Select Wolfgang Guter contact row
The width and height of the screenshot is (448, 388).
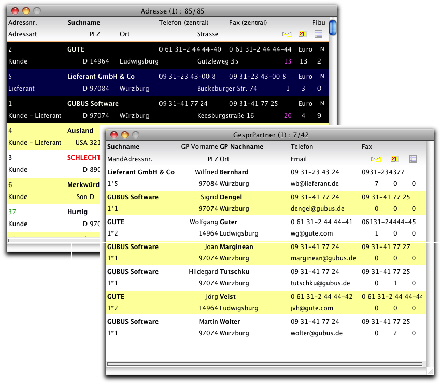(266, 228)
